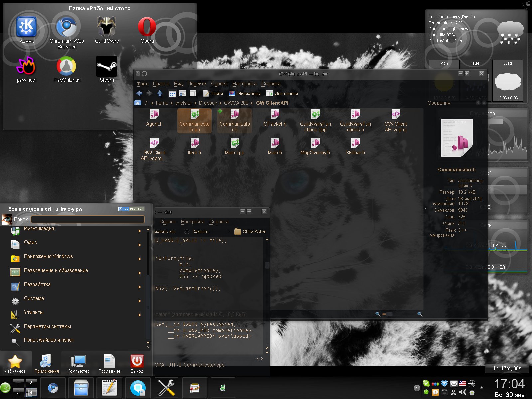Launch Guild Wars desktop icon
The height and width of the screenshot is (399, 532).
coord(107,31)
